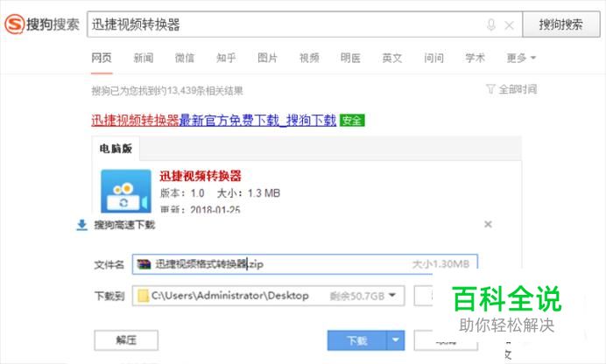Select the 网页 tab
Screen dimensions: 606x364
click(102, 58)
